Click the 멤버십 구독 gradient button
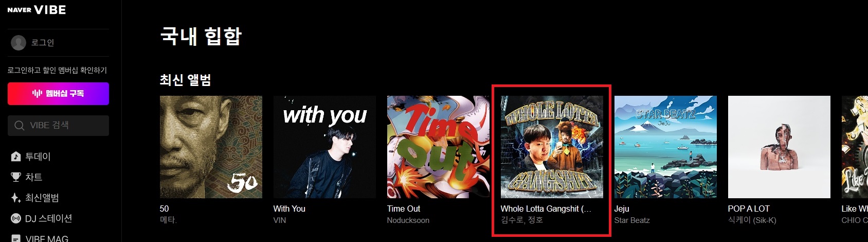This screenshot has width=868, height=242. click(58, 94)
